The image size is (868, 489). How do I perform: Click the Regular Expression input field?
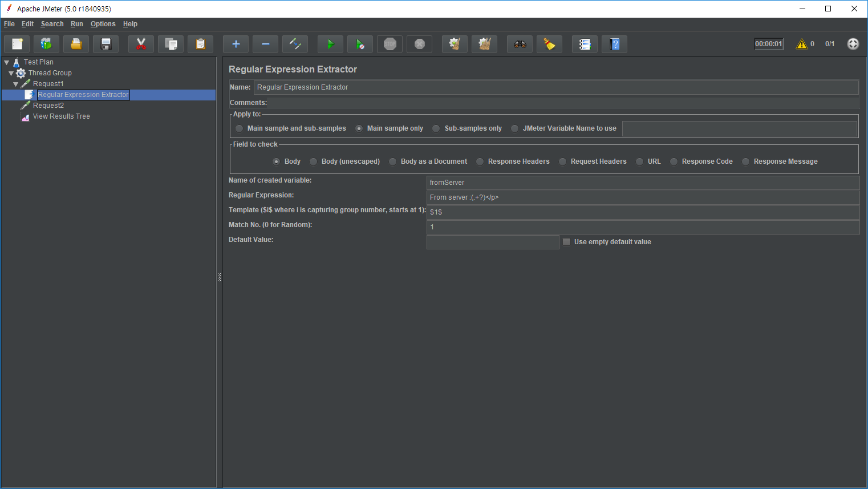[x=643, y=197]
